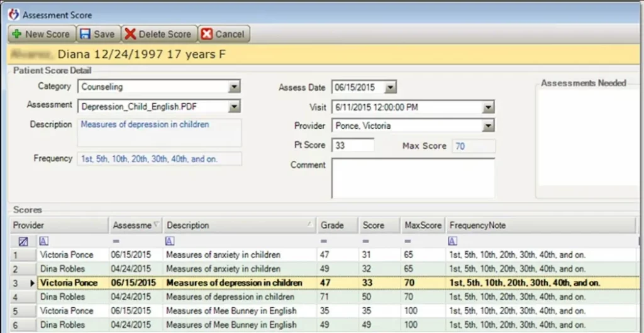Click the Pt Score input field
The width and height of the screenshot is (644, 333).
tap(353, 145)
